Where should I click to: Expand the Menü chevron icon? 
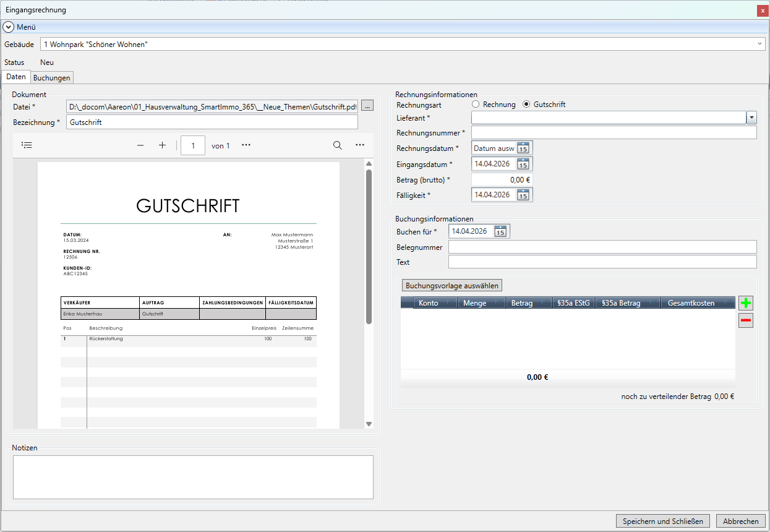pos(9,27)
